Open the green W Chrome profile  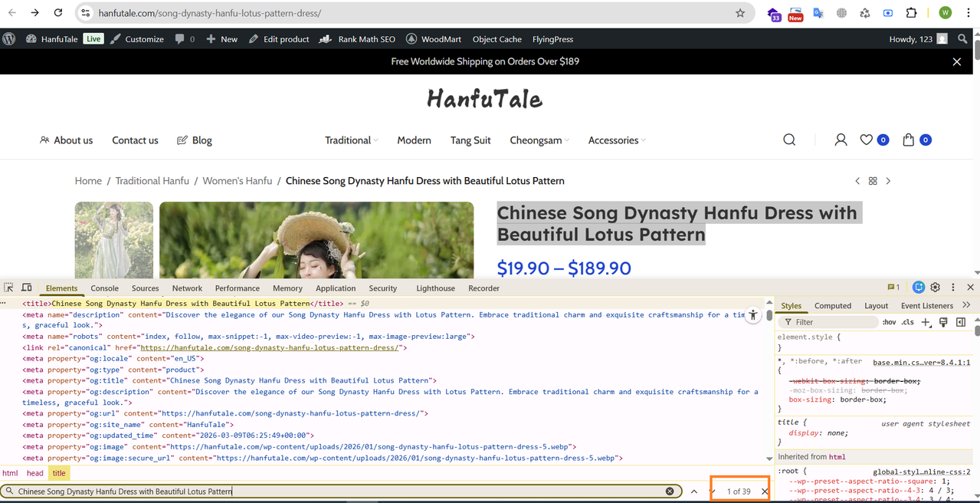[945, 13]
